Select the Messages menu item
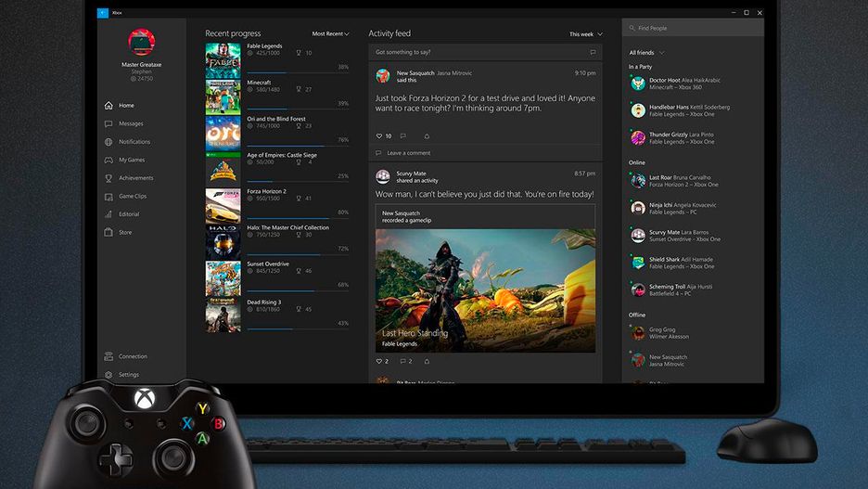The image size is (868, 489). coord(131,123)
